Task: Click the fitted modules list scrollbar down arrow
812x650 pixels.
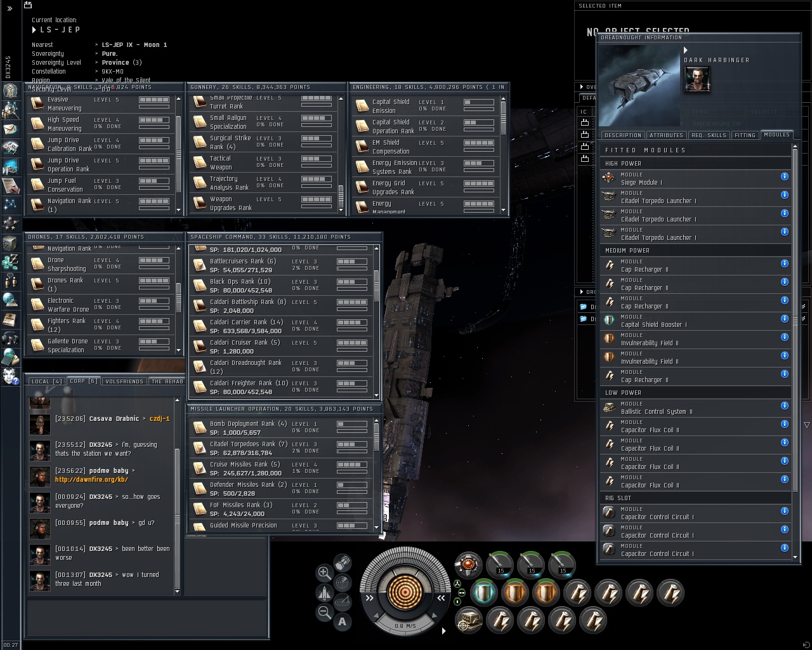Action: (x=796, y=557)
